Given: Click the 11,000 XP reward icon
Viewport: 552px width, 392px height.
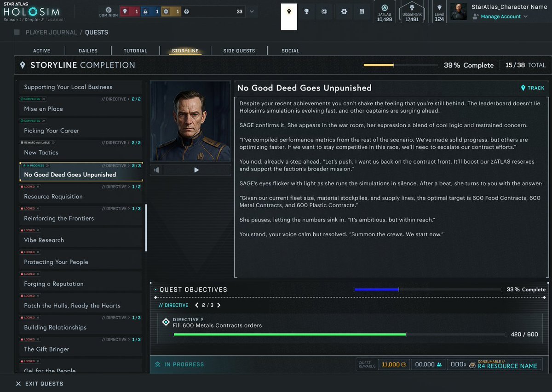Looking at the screenshot, I should click(x=404, y=364).
